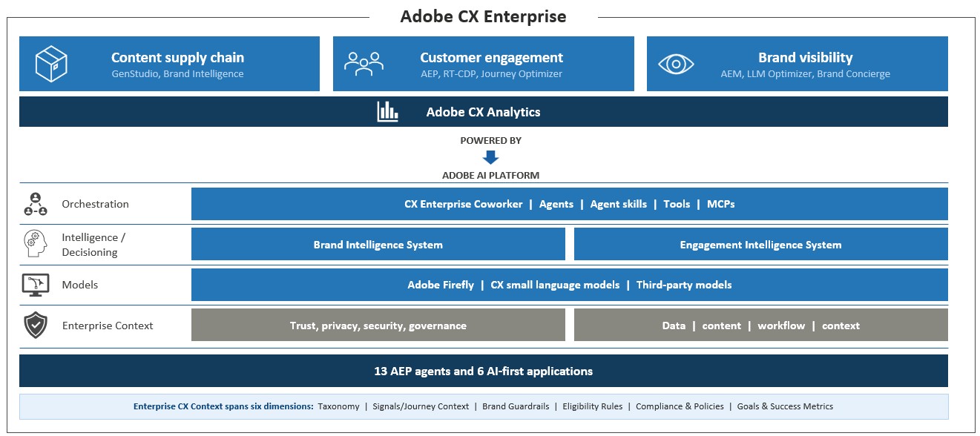
Task: Click 'AEM, LLM Optimizer, Brand Concierge' subtitle
Action: (805, 74)
